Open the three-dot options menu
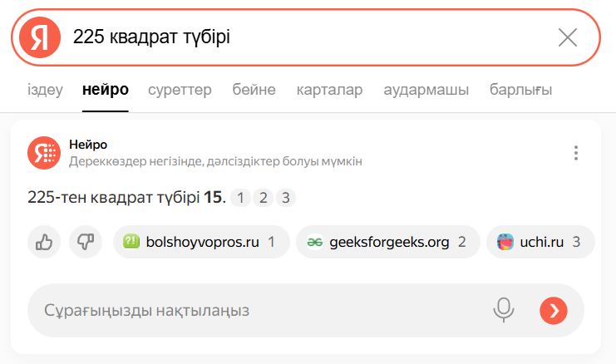The width and height of the screenshot is (616, 364). pos(575,153)
